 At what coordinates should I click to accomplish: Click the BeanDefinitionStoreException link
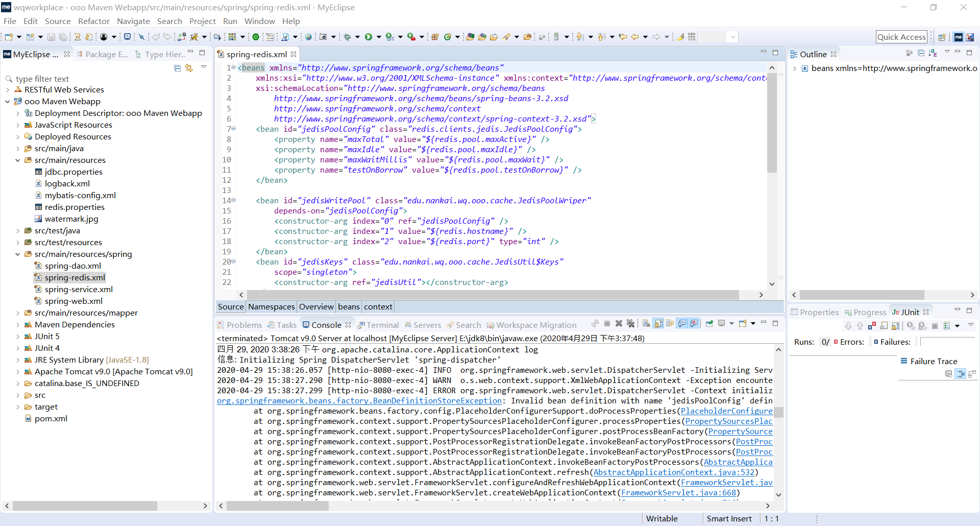(359, 401)
